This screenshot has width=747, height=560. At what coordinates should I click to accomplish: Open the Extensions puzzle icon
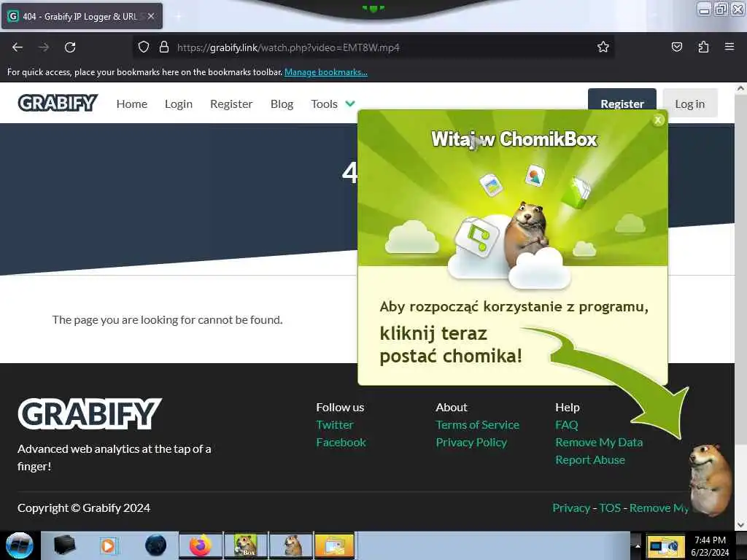click(703, 47)
